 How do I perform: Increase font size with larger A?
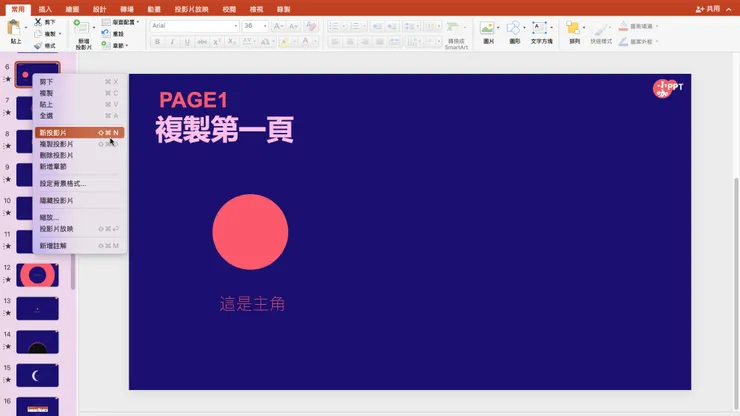[278, 26]
